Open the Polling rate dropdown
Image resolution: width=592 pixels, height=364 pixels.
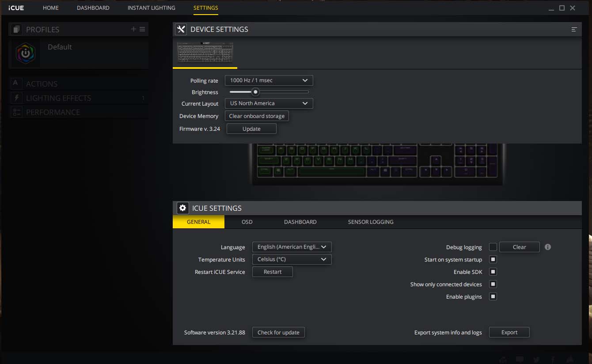click(x=269, y=80)
